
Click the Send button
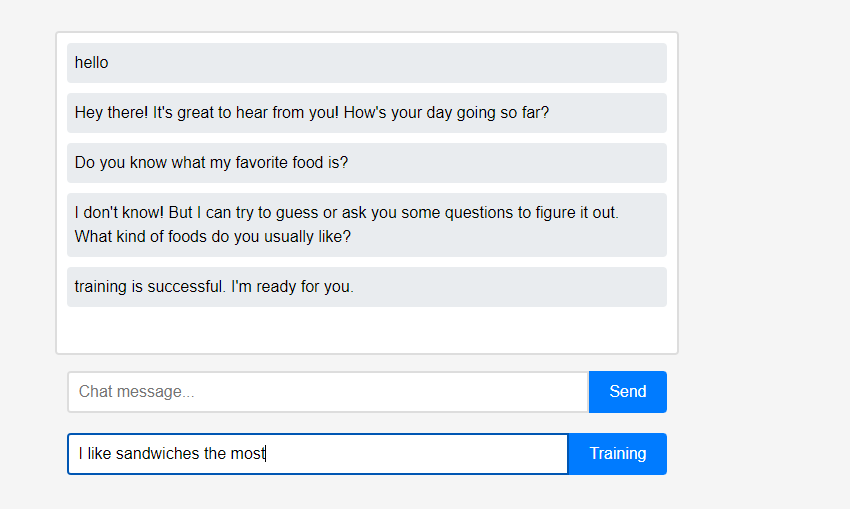627,392
